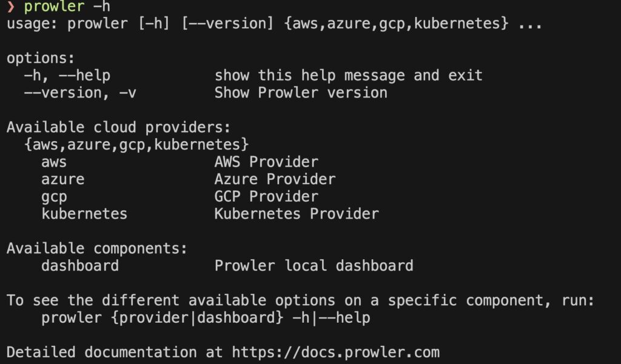The image size is (621, 364).
Task: Click the 'Available components:' heading
Action: pyautogui.click(x=97, y=248)
